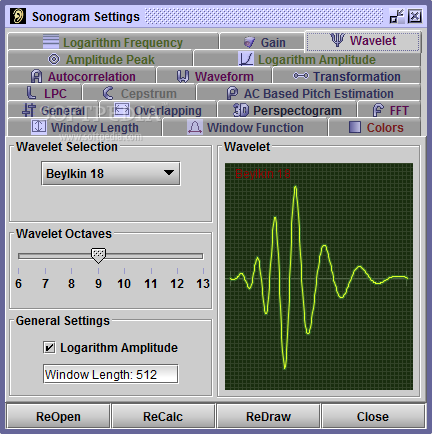Click the AC Based Pitch Estimation icon
This screenshot has width=432, height=434.
(232, 93)
